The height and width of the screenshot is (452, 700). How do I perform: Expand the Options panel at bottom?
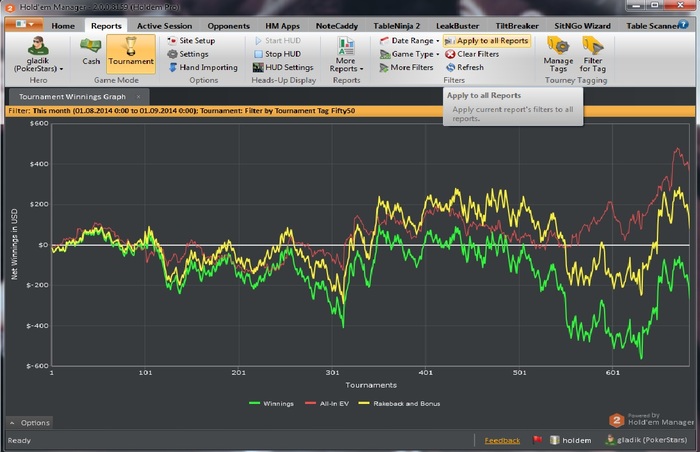tap(29, 422)
